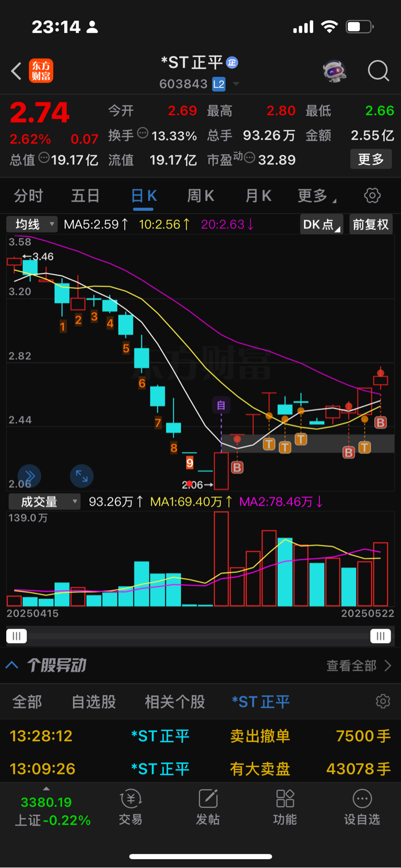Tap the L2 level badge
This screenshot has height=868, width=401.
point(219,84)
